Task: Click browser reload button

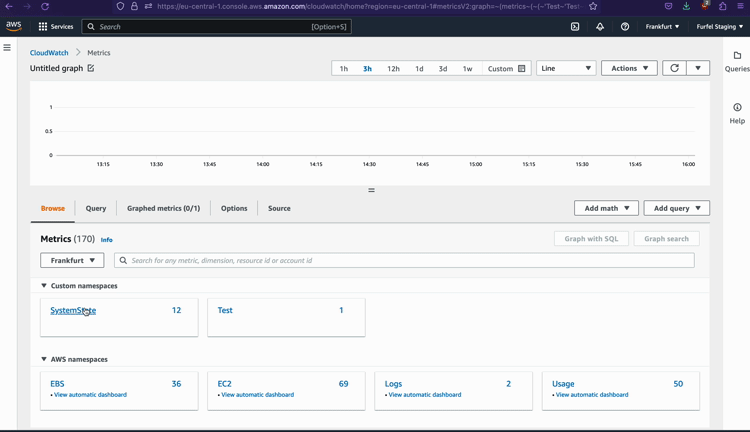Action: pyautogui.click(x=45, y=6)
